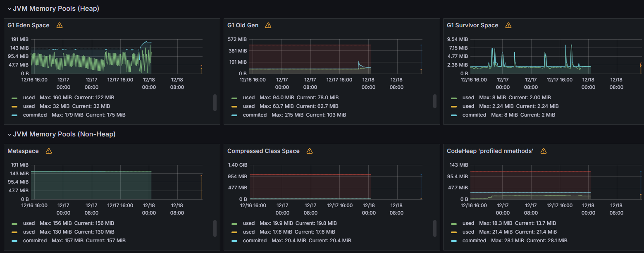Open the Compressed Class Space panel title
Image resolution: width=644 pixels, height=253 pixels.
point(263,151)
